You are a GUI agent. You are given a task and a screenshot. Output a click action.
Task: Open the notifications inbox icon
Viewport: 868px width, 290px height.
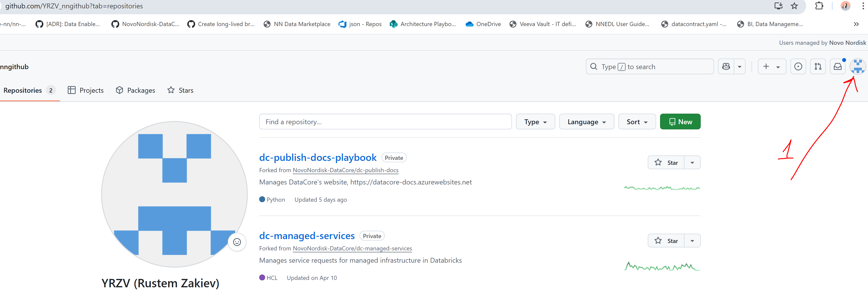(x=837, y=67)
